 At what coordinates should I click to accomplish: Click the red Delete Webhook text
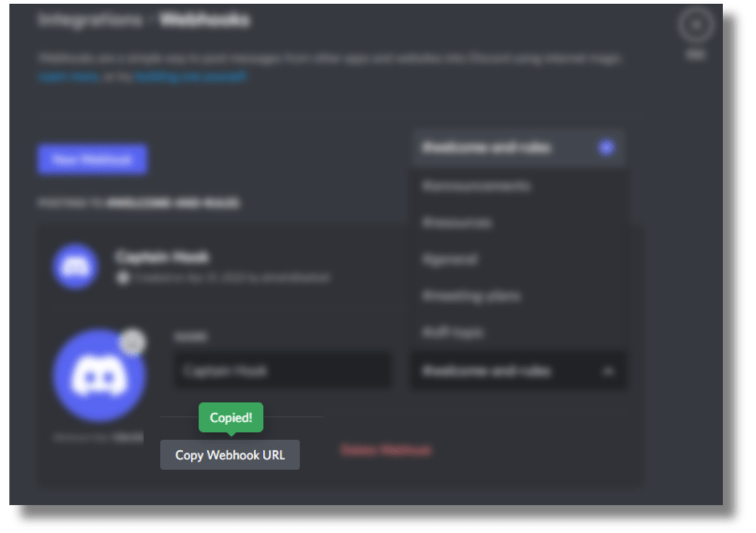coord(386,450)
